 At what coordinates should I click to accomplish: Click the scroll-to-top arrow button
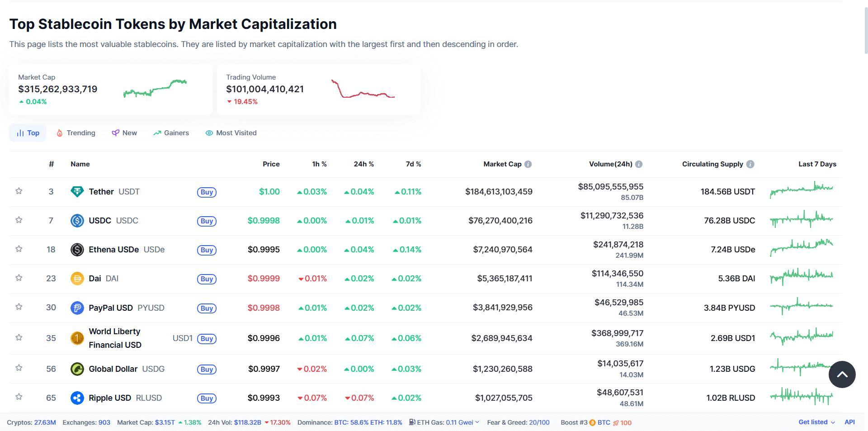tap(842, 374)
